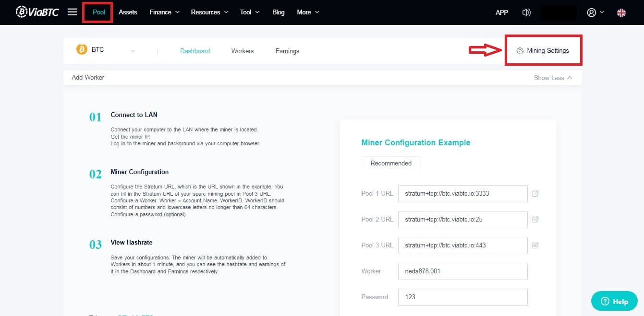The image size is (644, 316).
Task: Click the Pool 1 URL field
Action: pos(463,194)
